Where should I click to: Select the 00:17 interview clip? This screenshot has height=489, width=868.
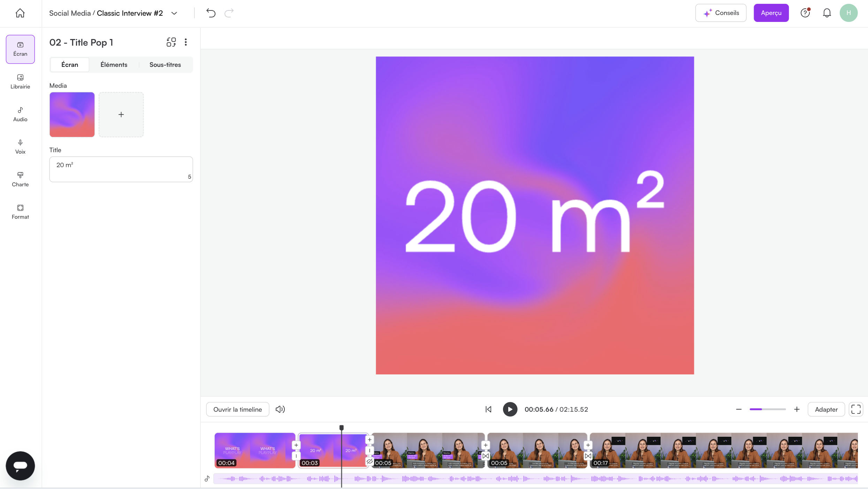724,450
